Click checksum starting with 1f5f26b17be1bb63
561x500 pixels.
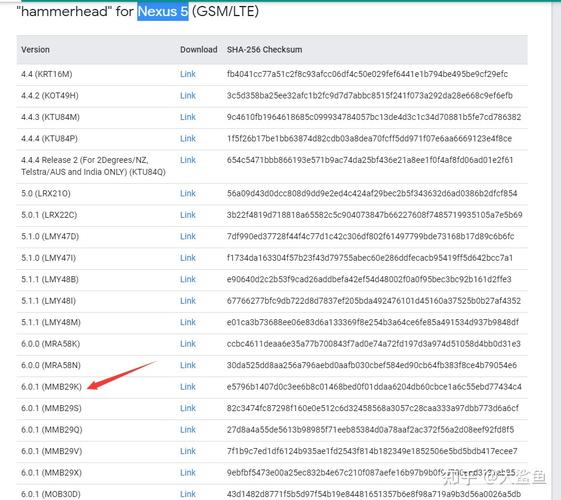[369, 138]
